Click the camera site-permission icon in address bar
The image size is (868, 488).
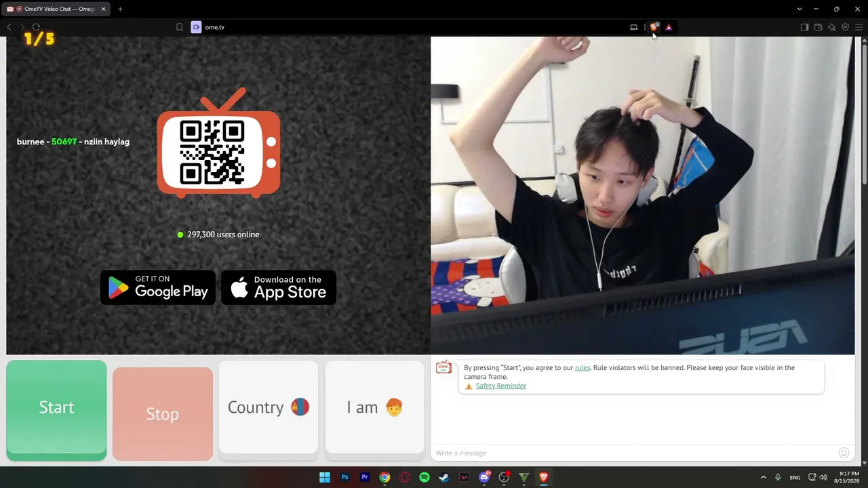point(196,27)
